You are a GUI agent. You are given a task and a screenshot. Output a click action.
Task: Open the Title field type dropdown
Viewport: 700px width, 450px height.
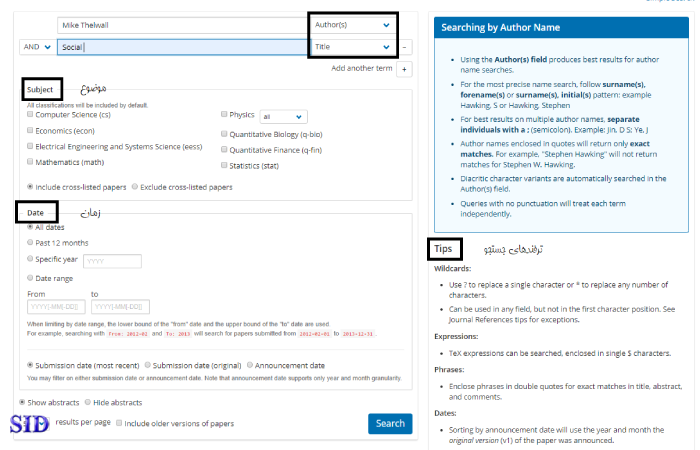353,47
